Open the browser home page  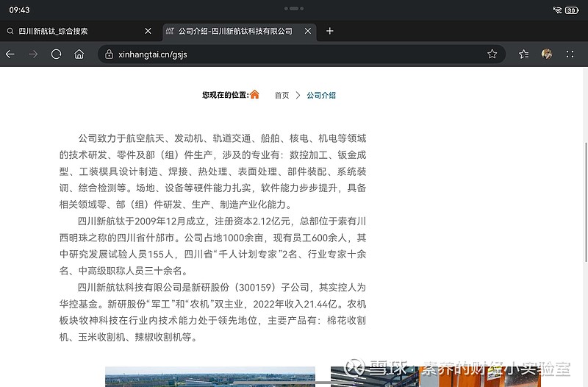[79, 54]
